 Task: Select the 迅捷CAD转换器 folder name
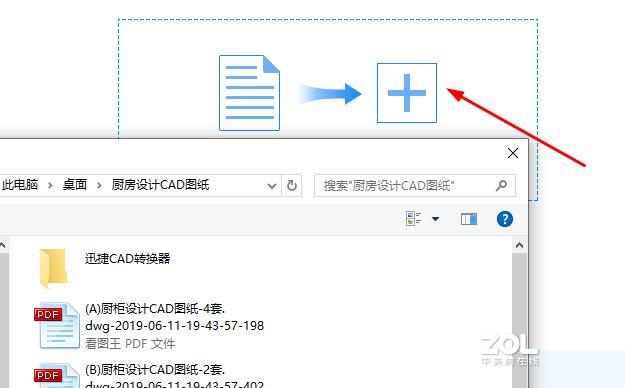click(128, 258)
